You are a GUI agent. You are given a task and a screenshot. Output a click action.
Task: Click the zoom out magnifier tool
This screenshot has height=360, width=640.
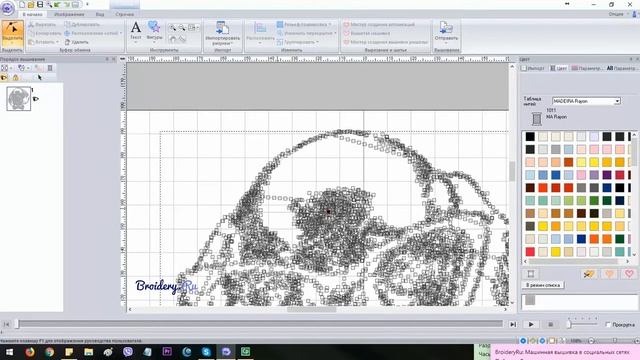[x=182, y=28]
